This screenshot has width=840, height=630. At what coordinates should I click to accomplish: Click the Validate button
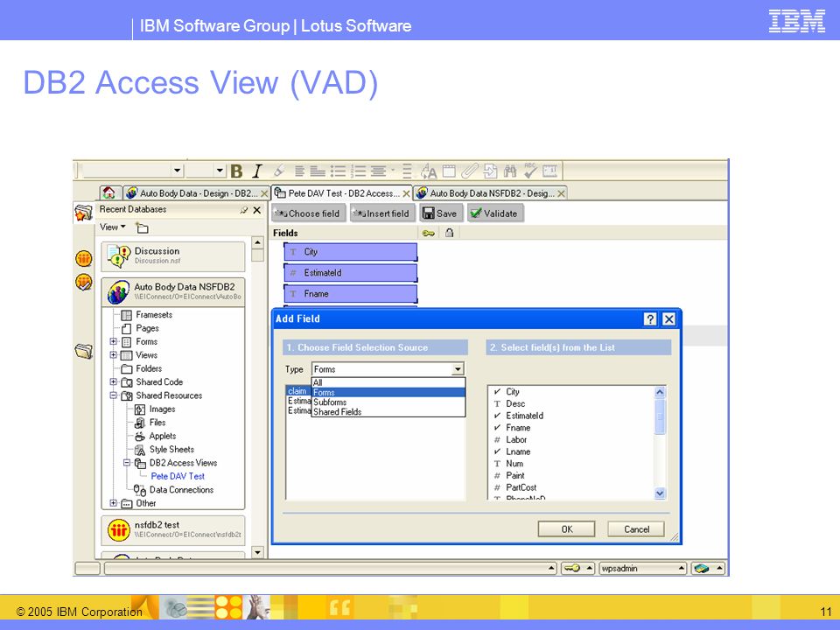pos(494,213)
